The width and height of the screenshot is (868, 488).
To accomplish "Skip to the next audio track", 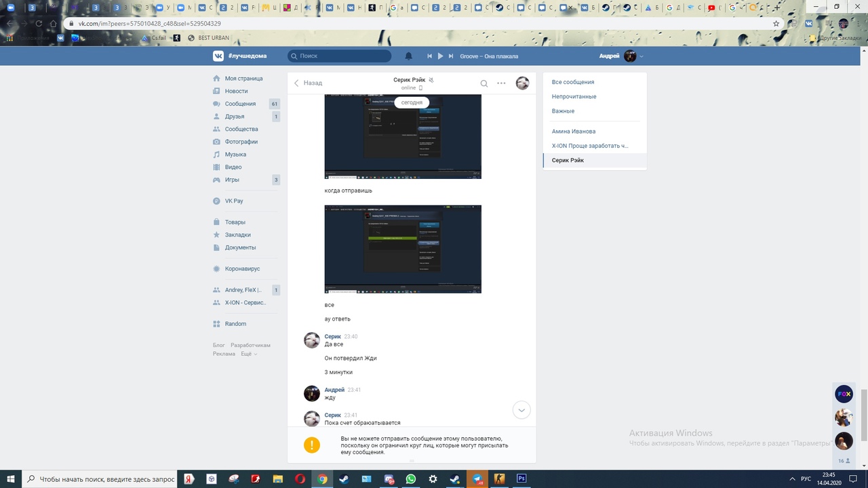I will pos(451,56).
